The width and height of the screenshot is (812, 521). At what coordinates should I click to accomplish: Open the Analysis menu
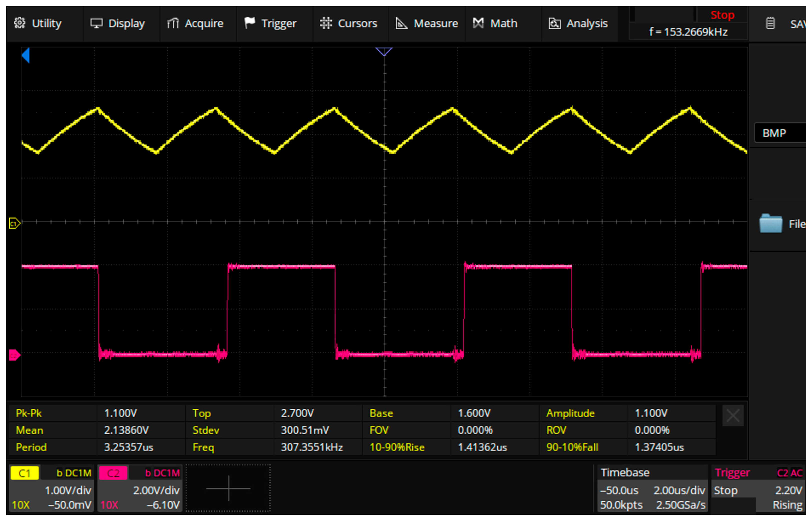(x=580, y=24)
